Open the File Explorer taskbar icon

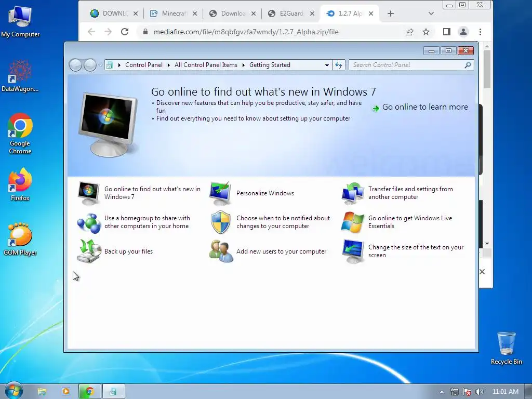(x=42, y=392)
